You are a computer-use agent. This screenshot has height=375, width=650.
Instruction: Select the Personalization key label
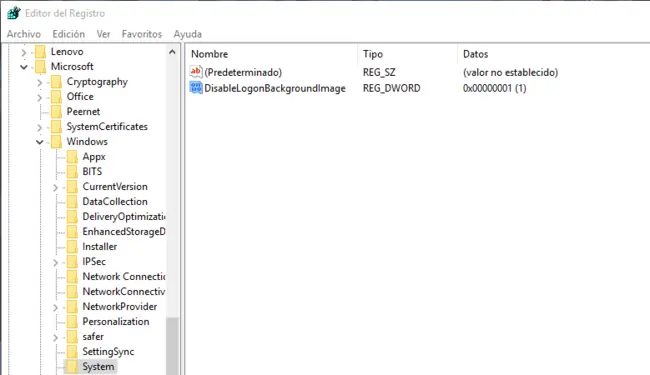pyautogui.click(x=116, y=322)
